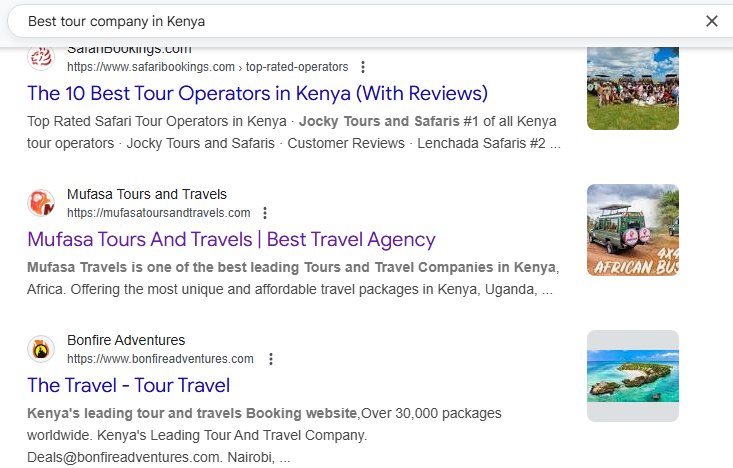Open "Mufasa Tours And Travels | Best Travel Agency"
The image size is (733, 468).
pyautogui.click(x=231, y=240)
